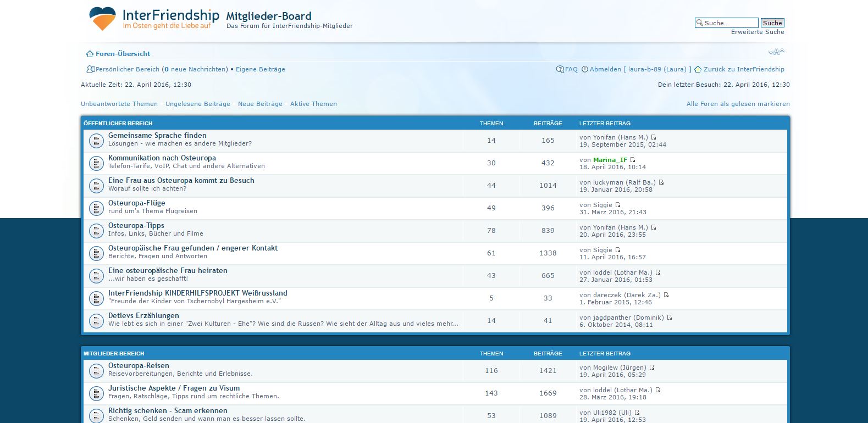The width and height of the screenshot is (868, 423).
Task: Open Marina_IF user profile
Action: pos(610,160)
